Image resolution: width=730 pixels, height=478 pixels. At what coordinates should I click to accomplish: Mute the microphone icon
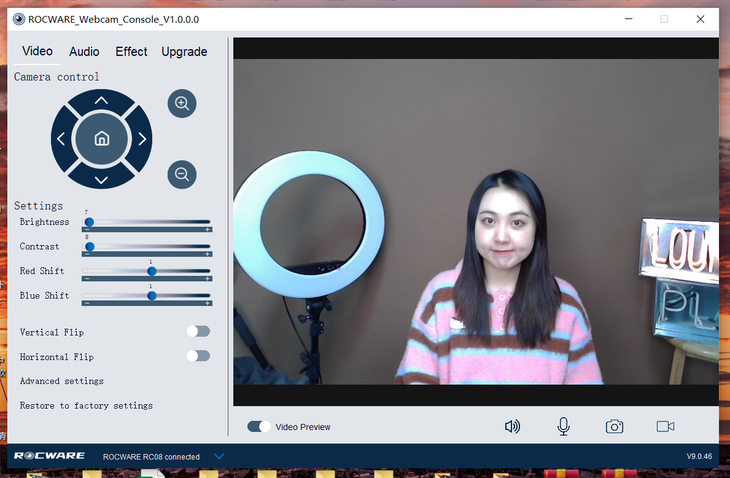(563, 427)
